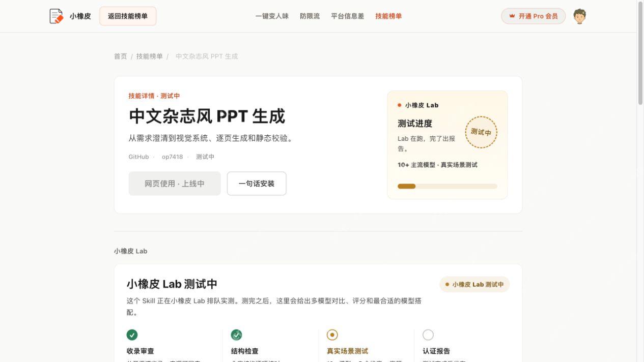644x362 pixels.
Task: Click 小橡皮 brand name in header
Action: tap(80, 16)
